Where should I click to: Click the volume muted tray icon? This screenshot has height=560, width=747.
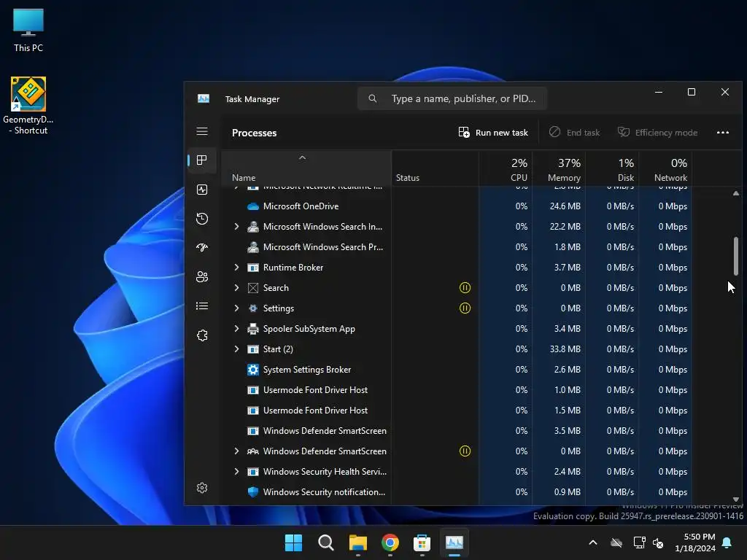tap(658, 542)
